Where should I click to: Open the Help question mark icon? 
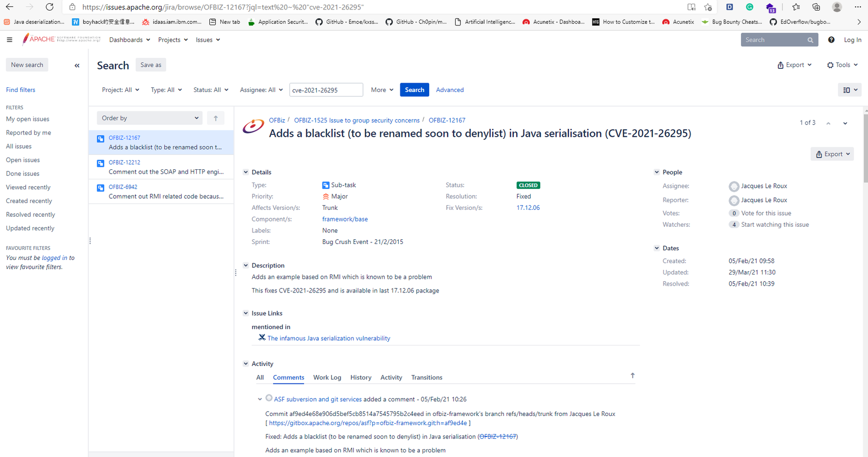pos(831,40)
